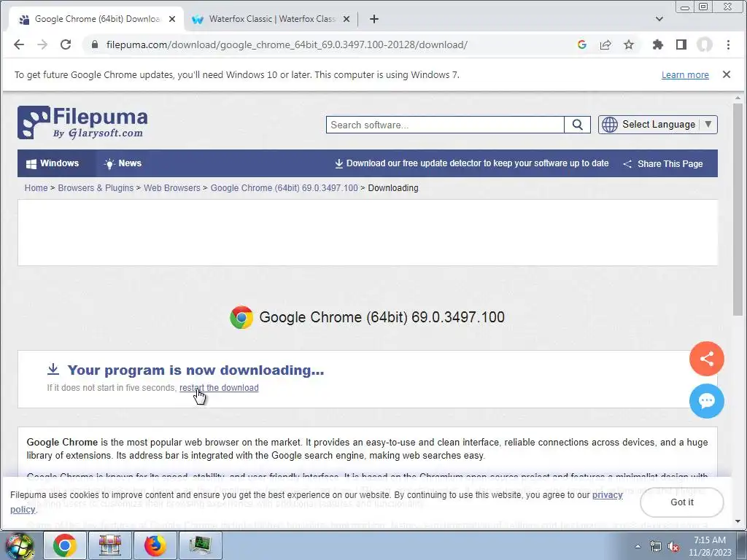The image size is (747, 560).
Task: Click the page vertical scrollbar thumb
Action: coord(738,209)
